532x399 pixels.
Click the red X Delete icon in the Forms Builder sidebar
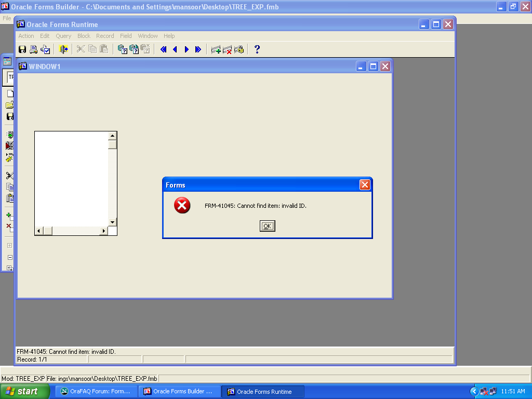click(x=9, y=227)
